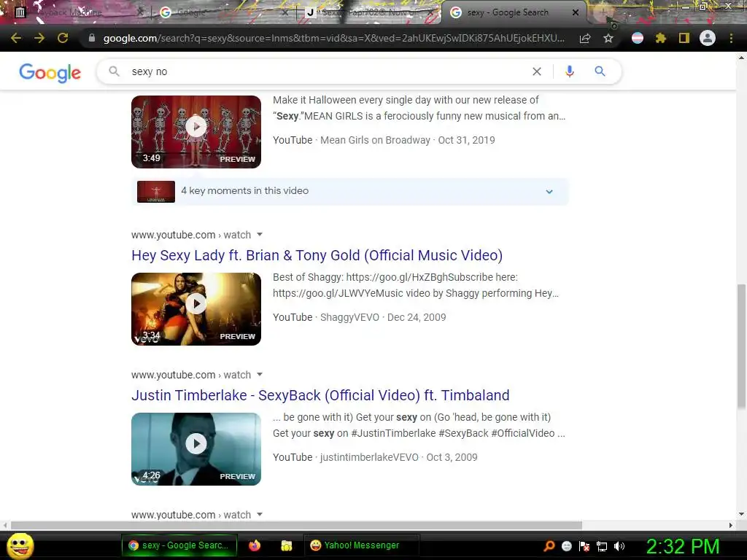This screenshot has width=747, height=560.
Task: Click the scroll-down arrow of the vertical scrollbar
Action: point(741,514)
